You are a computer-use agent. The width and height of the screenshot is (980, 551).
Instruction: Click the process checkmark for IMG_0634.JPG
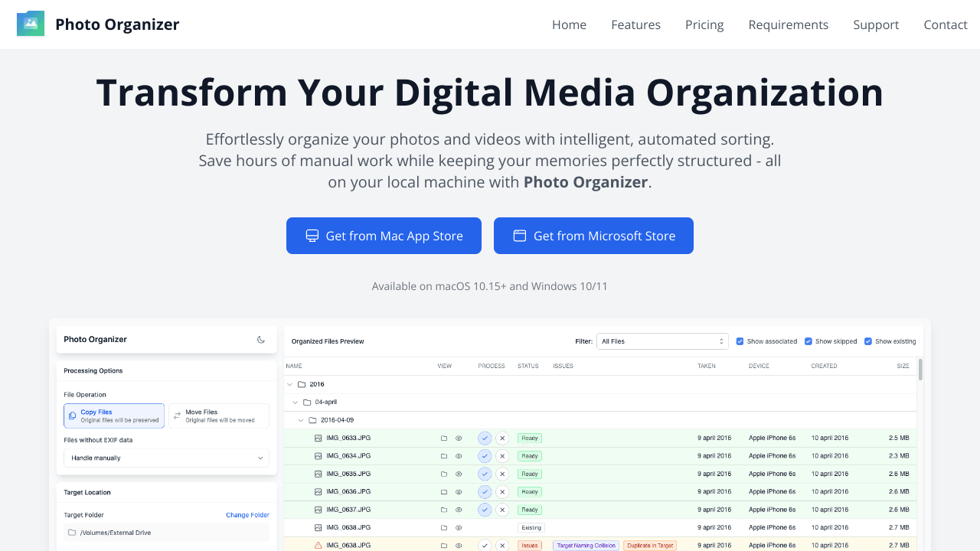pos(485,456)
